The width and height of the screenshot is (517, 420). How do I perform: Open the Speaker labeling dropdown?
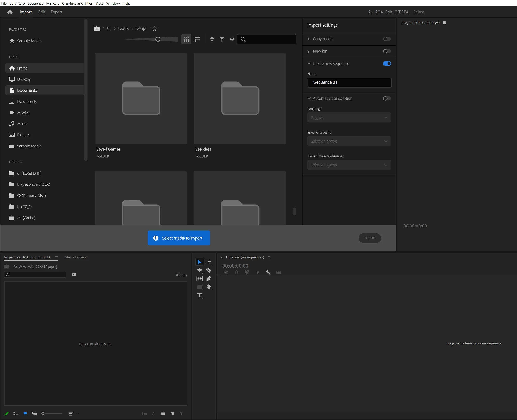(349, 141)
